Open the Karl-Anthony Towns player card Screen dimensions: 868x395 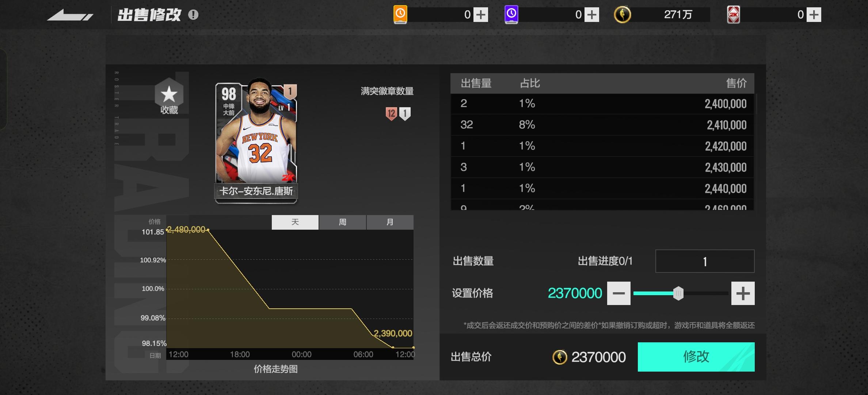(x=256, y=141)
